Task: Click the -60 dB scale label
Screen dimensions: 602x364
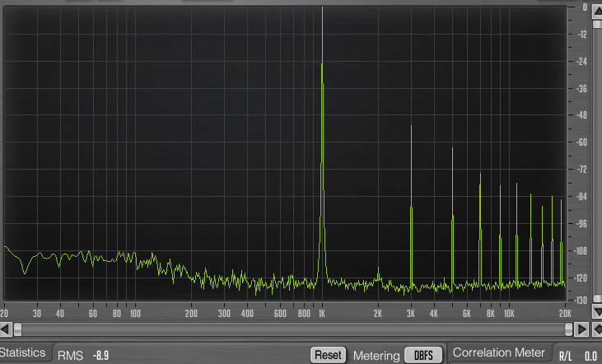Action: coord(582,142)
